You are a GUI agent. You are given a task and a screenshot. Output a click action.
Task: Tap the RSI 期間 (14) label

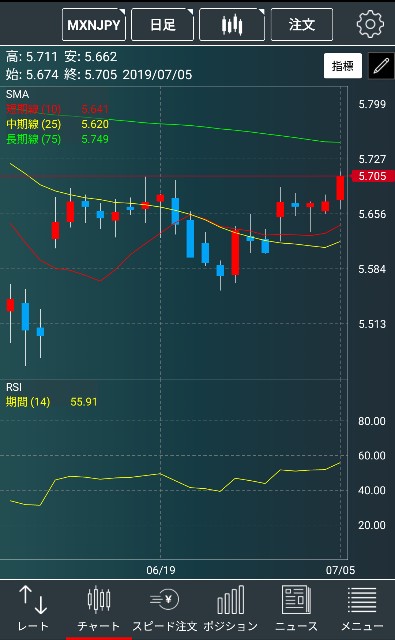(x=28, y=402)
